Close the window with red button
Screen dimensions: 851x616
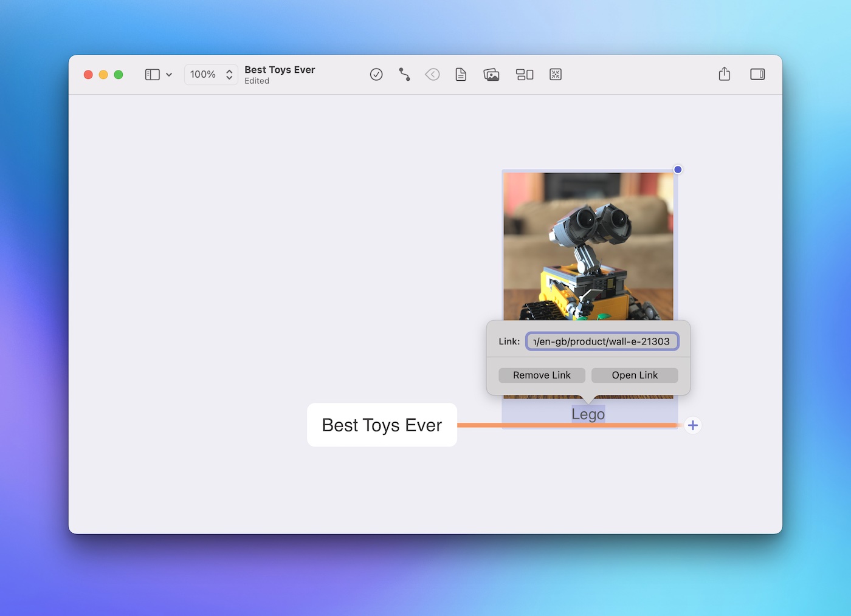click(88, 75)
